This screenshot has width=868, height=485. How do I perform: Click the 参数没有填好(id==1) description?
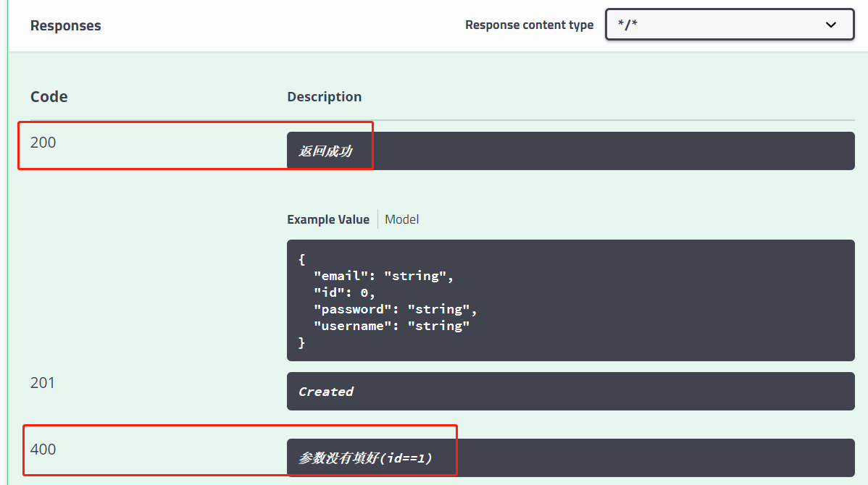571,458
